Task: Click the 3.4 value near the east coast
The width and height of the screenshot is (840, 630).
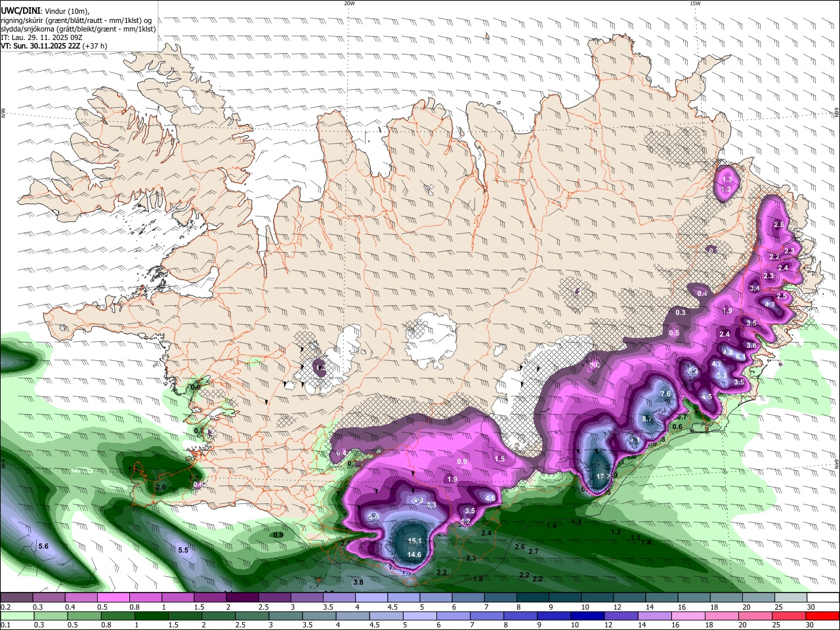Action: coord(755,288)
